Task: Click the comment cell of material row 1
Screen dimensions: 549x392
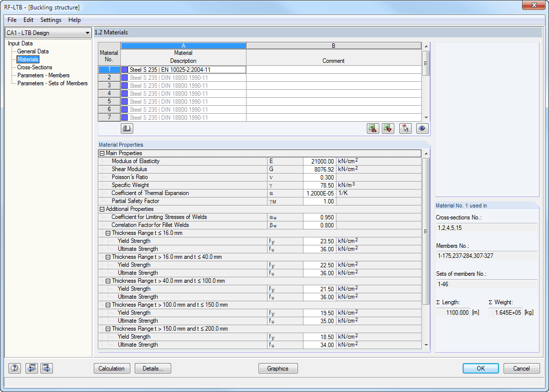Action: (334, 70)
